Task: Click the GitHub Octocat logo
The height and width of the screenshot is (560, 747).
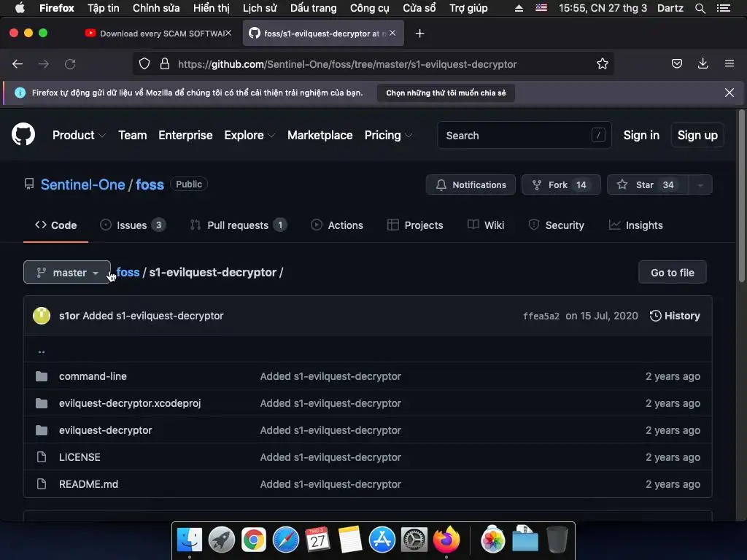Action: (23, 135)
